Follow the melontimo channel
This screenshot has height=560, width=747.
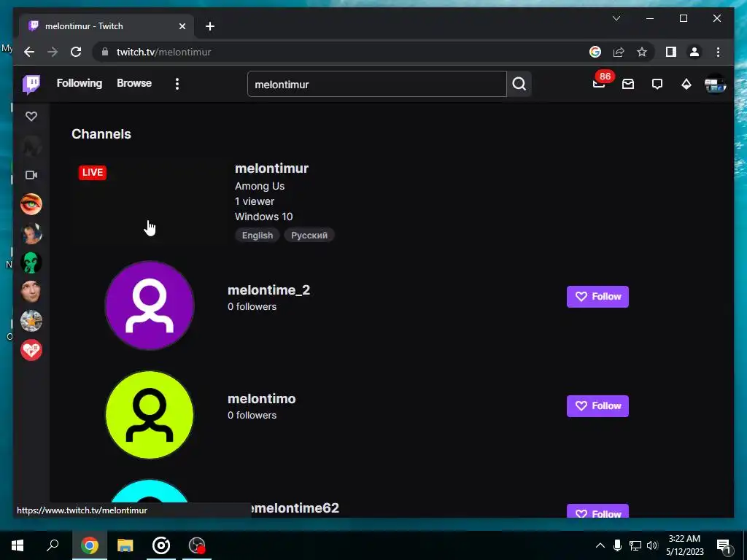597,406
